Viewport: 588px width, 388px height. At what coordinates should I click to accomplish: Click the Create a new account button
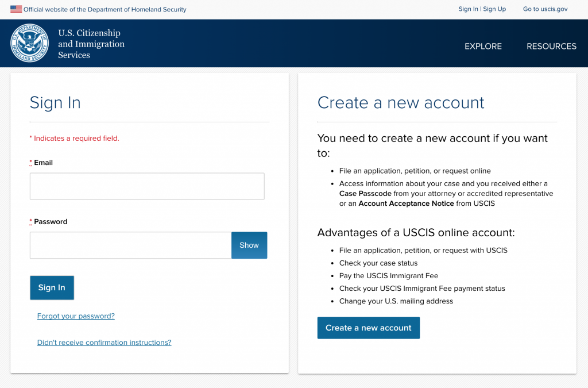coord(368,328)
